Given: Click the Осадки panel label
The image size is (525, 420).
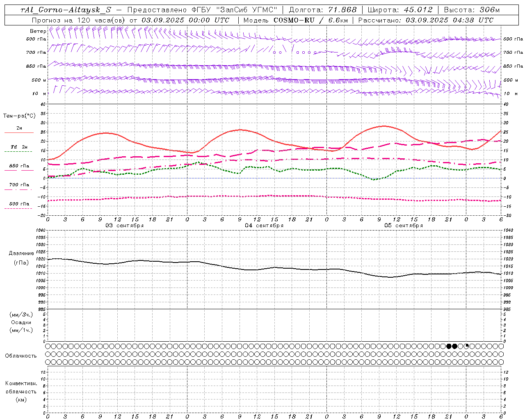Looking at the screenshot, I should [x=21, y=322].
